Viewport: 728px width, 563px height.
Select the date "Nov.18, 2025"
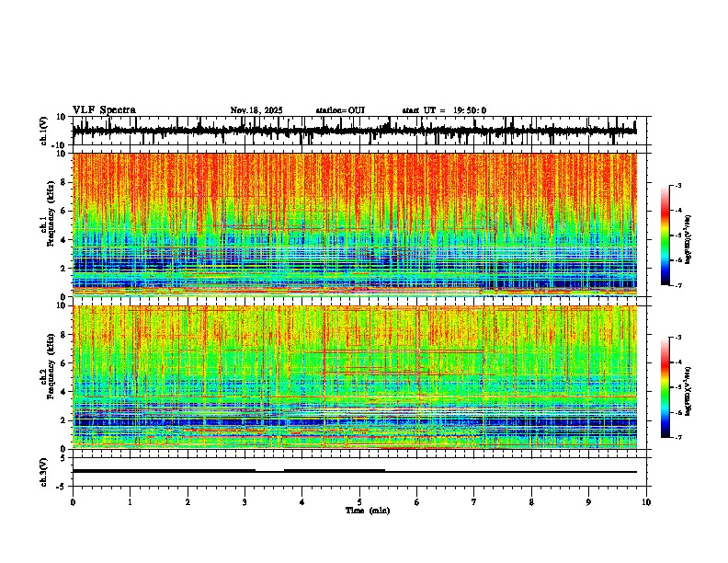tap(256, 110)
